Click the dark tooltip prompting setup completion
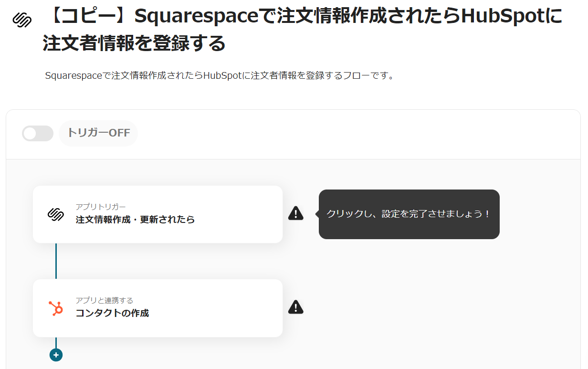This screenshot has height=369, width=588. tap(409, 214)
